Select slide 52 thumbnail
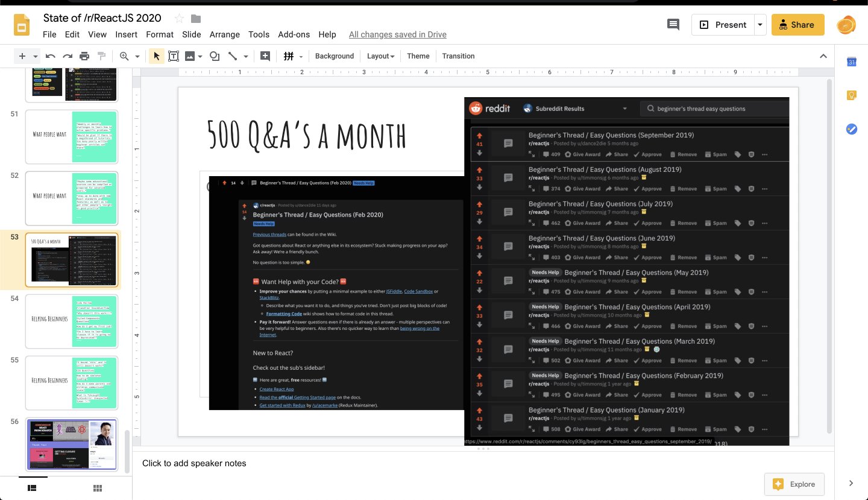The height and width of the screenshot is (500, 868). [72, 198]
